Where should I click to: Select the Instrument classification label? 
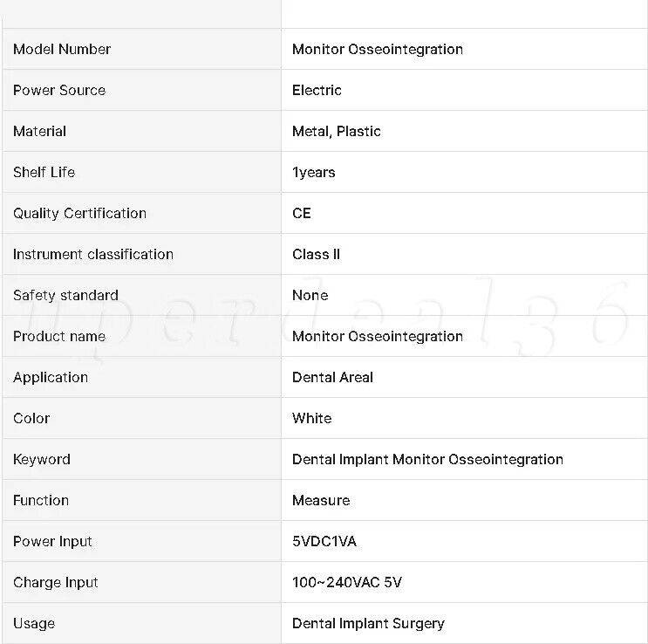(93, 254)
